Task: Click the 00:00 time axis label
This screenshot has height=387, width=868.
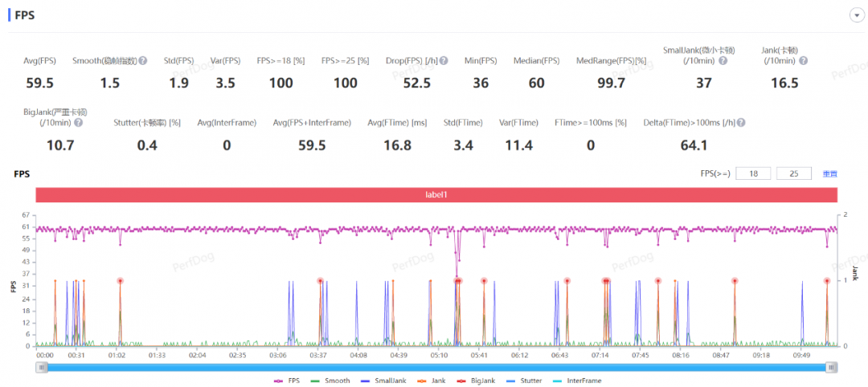Action: coord(44,355)
